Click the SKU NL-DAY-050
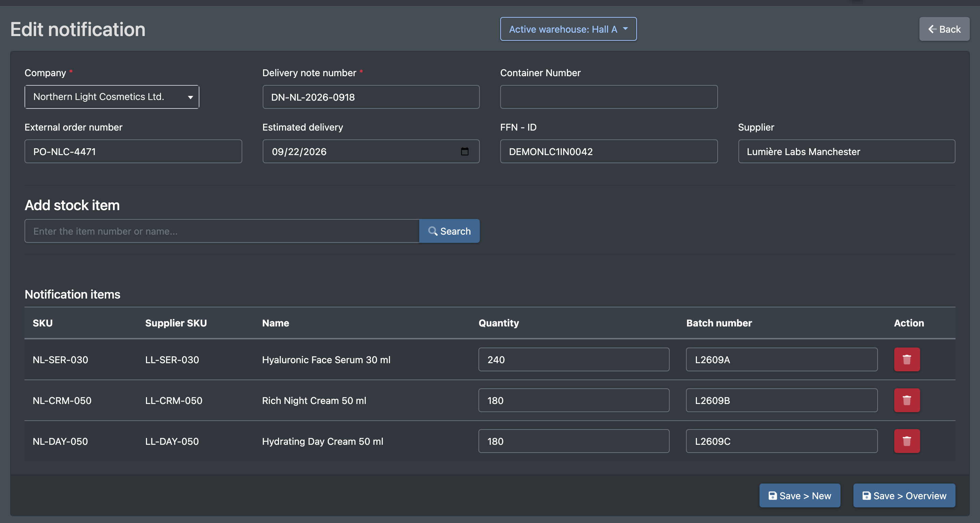The image size is (980, 523). [x=60, y=441]
